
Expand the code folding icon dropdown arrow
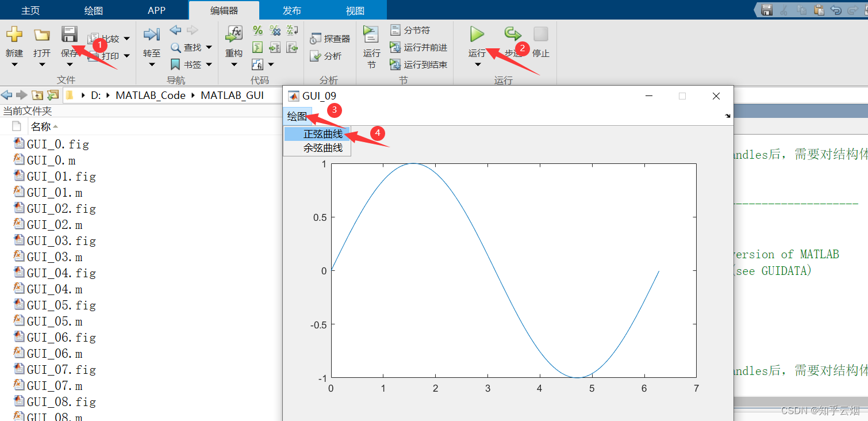[x=271, y=64]
